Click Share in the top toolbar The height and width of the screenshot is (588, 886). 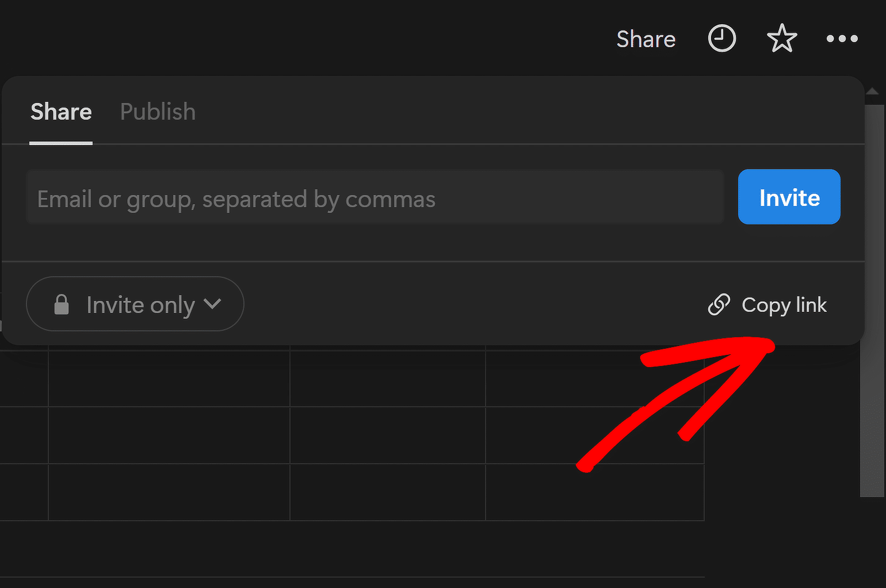646,39
